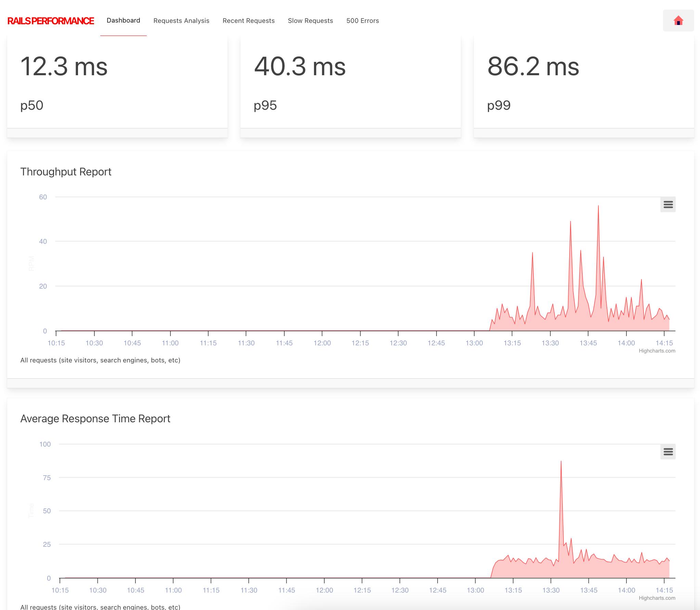
Task: Open Average Response Time chart hamburger menu
Action: pyautogui.click(x=668, y=452)
